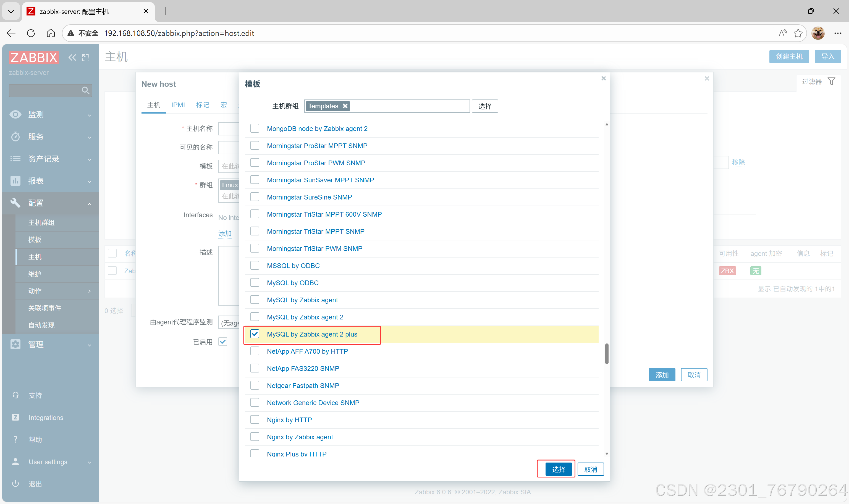Check the MySQL by ODBC checkbox
The width and height of the screenshot is (849, 504).
coord(255,283)
